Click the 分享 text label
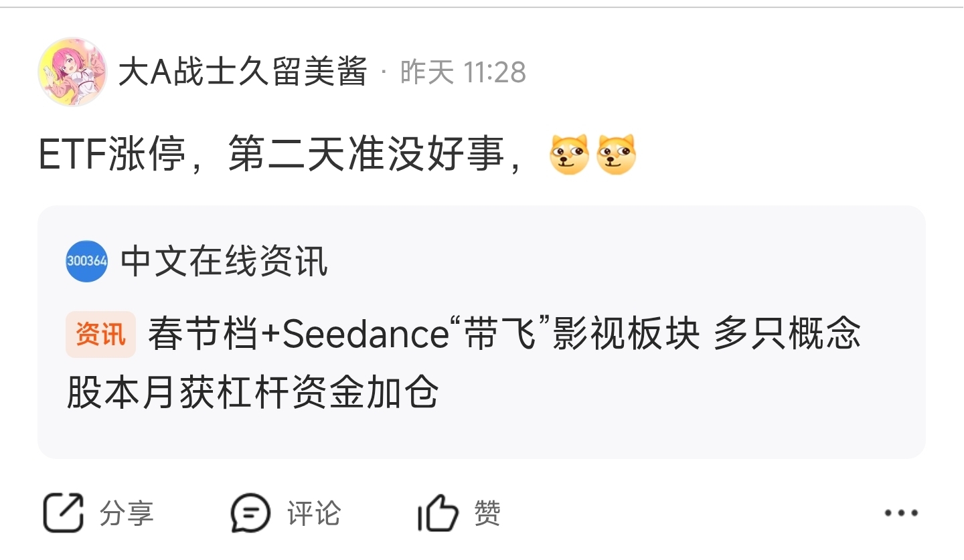The width and height of the screenshot is (964, 560). click(x=127, y=513)
